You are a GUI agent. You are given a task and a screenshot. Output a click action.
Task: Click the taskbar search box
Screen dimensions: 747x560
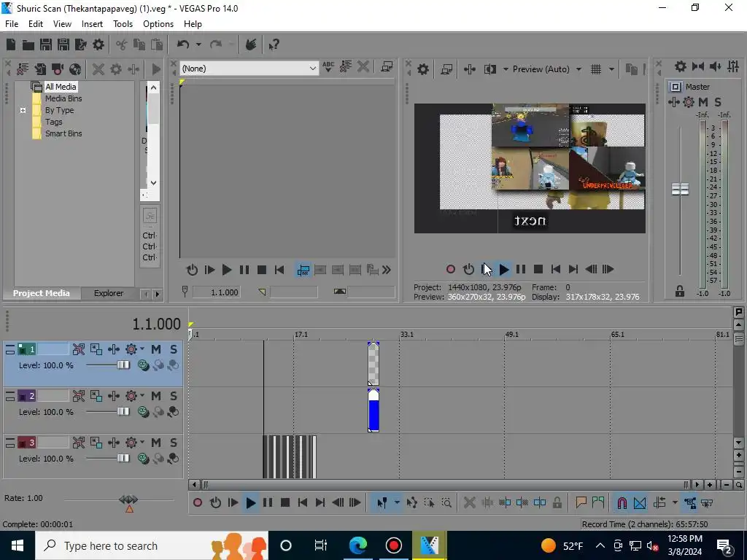[152, 545]
